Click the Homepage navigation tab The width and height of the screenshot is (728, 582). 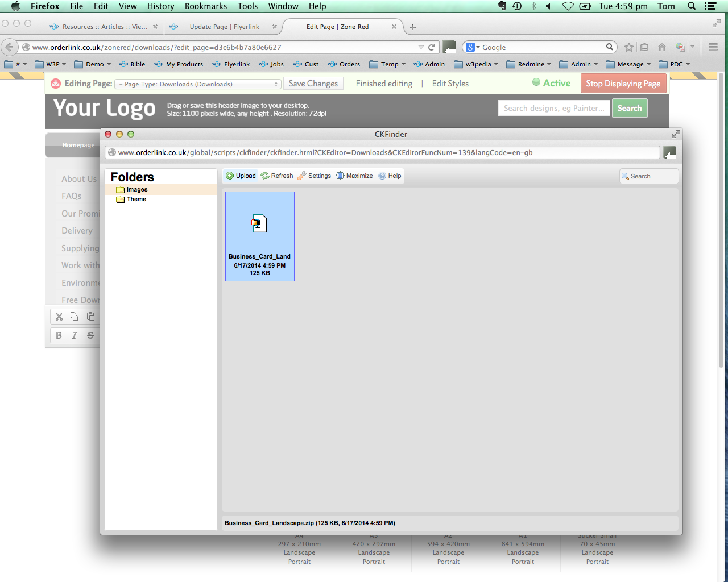tap(78, 145)
